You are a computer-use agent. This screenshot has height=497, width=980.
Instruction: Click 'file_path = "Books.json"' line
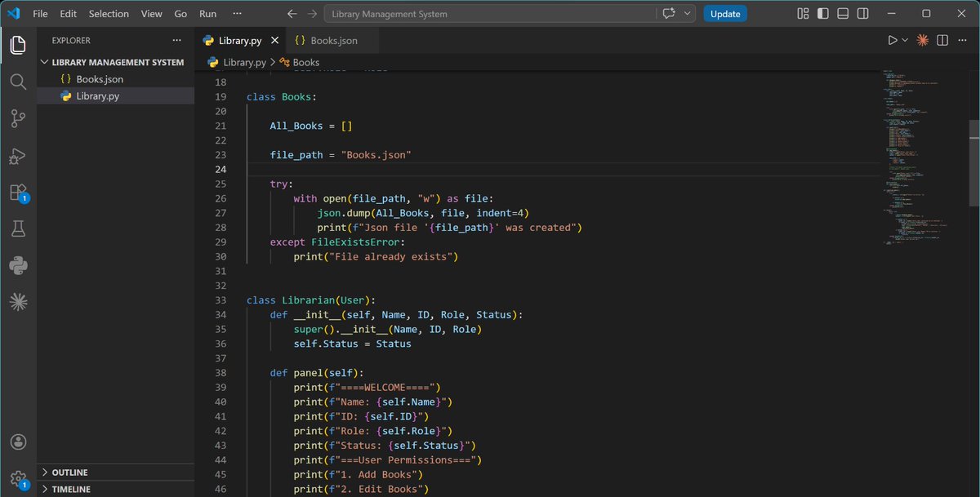(x=341, y=154)
